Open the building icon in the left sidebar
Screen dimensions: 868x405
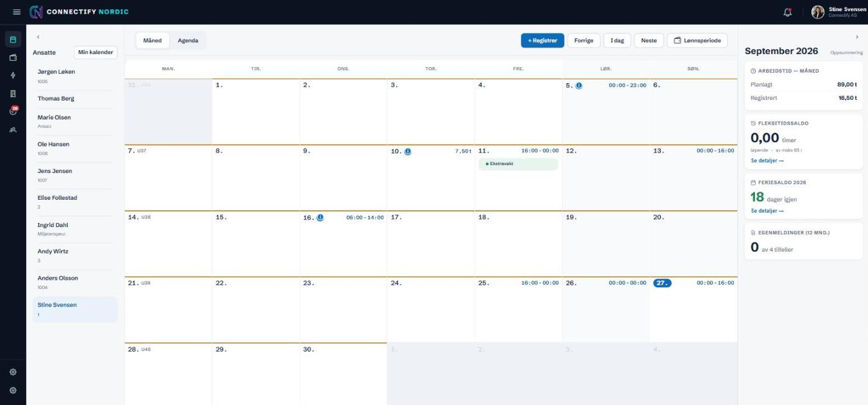(x=13, y=94)
